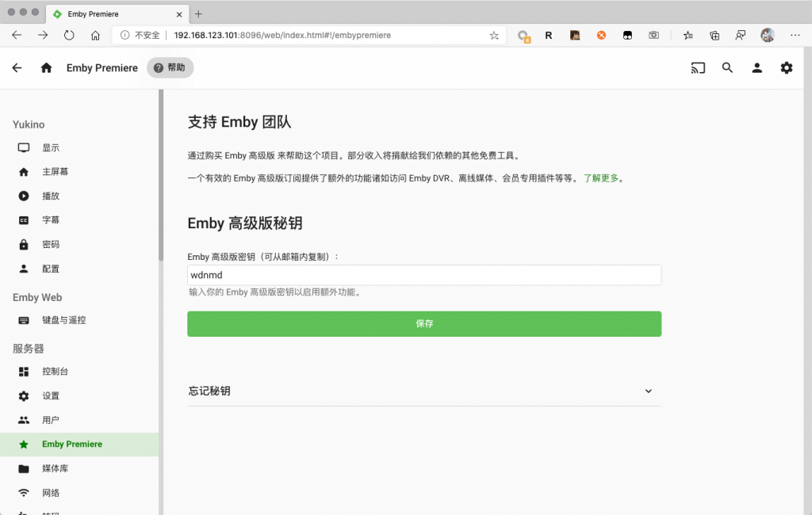This screenshot has width=812, height=515.
Task: Click the Emby 高级版密钥 input field
Action: point(424,275)
